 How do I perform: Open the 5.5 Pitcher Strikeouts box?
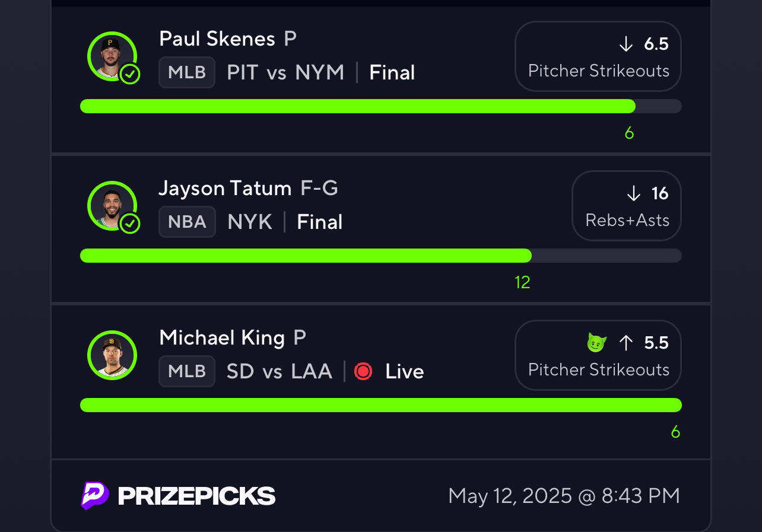598,355
